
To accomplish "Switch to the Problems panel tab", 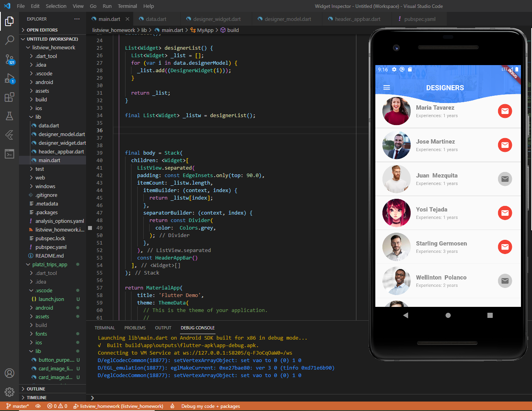I will coord(135,328).
